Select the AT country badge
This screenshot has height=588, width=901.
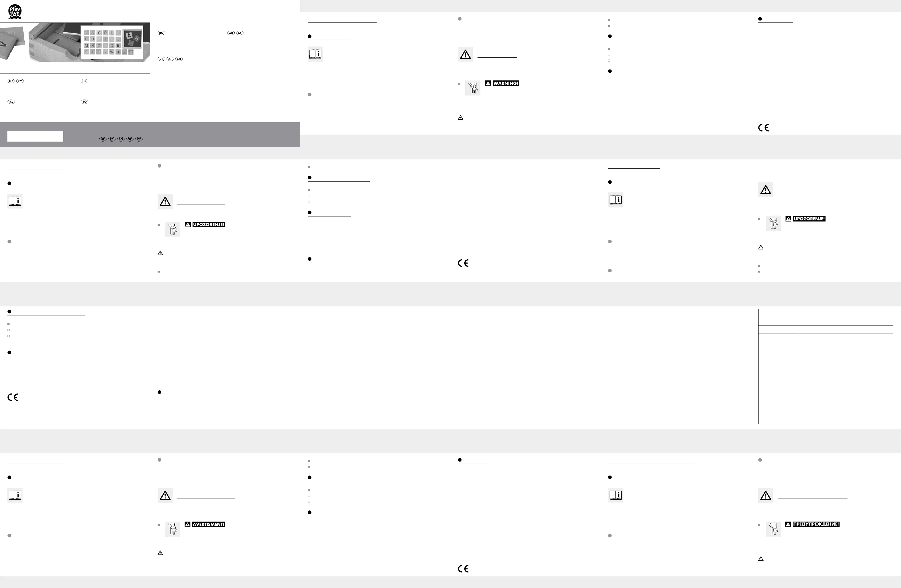170,59
